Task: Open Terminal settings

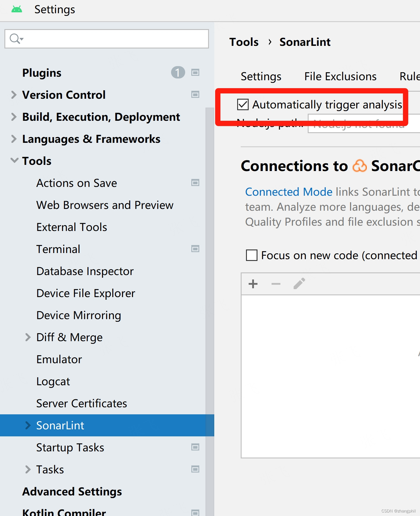Action: pos(58,249)
